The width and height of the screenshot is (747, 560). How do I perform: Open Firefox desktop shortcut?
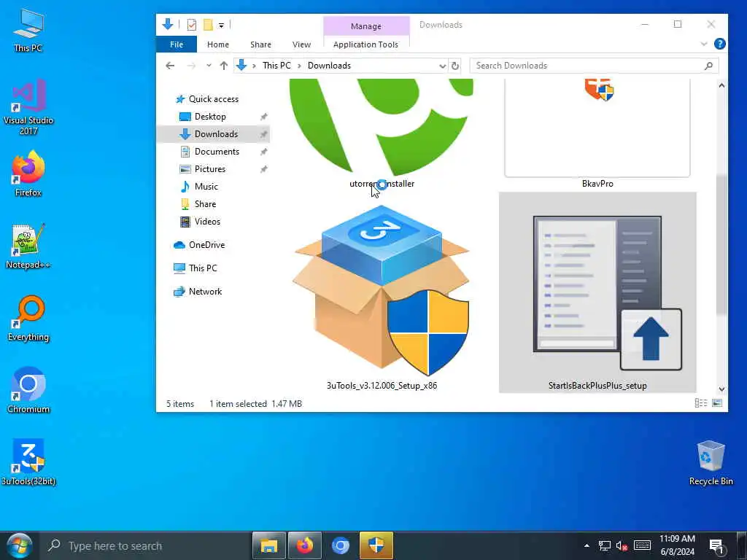pos(28,174)
